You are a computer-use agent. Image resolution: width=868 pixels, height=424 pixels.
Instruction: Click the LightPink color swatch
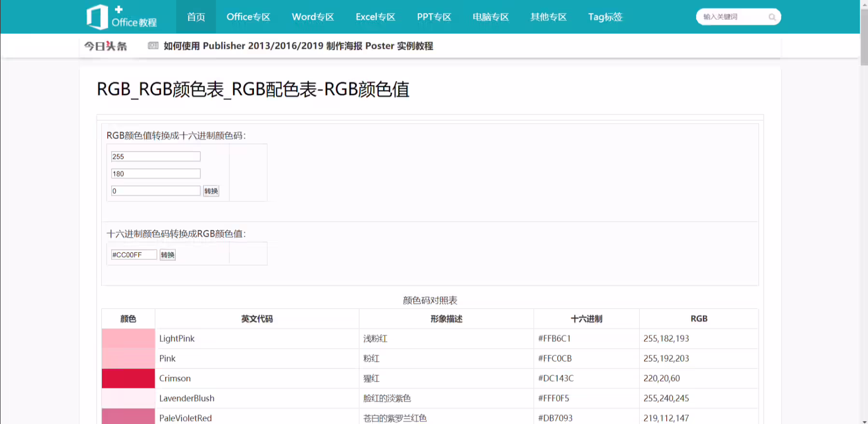[128, 338]
